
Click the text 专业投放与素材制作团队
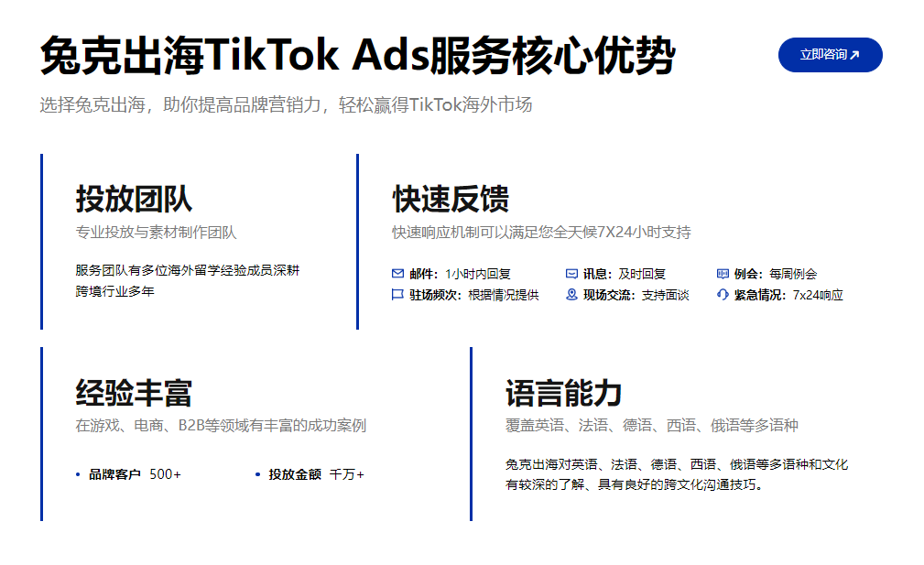click(x=156, y=233)
